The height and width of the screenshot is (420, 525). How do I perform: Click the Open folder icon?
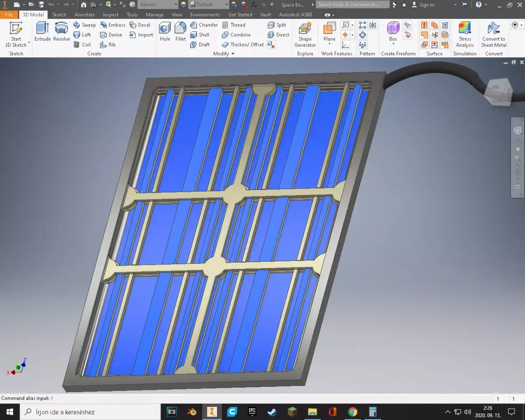(31, 4)
